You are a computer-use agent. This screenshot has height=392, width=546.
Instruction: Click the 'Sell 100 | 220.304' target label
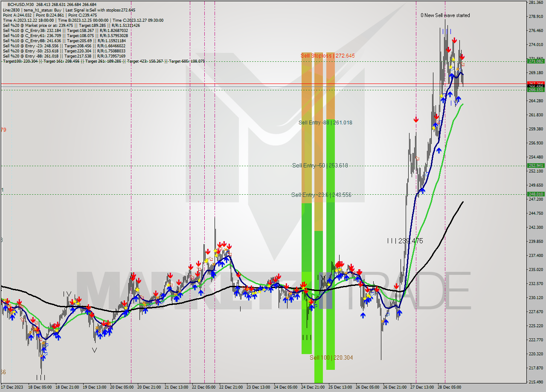tap(331, 358)
